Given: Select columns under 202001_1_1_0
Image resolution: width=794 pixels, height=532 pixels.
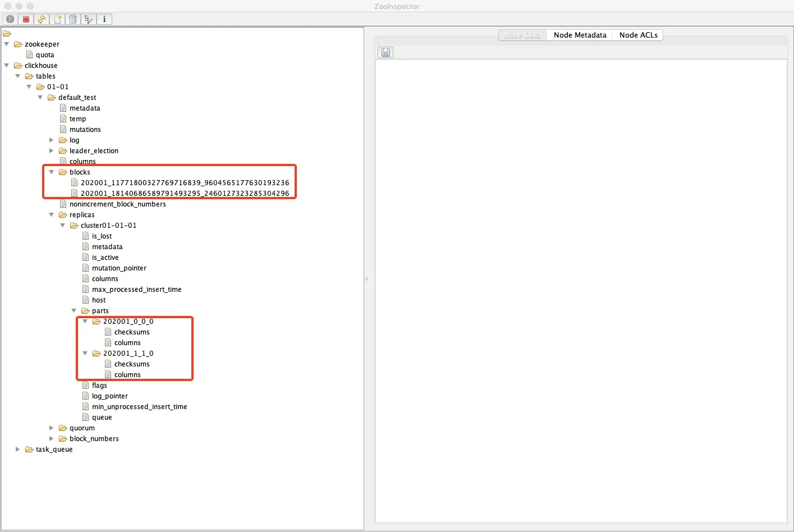Looking at the screenshot, I should point(127,375).
